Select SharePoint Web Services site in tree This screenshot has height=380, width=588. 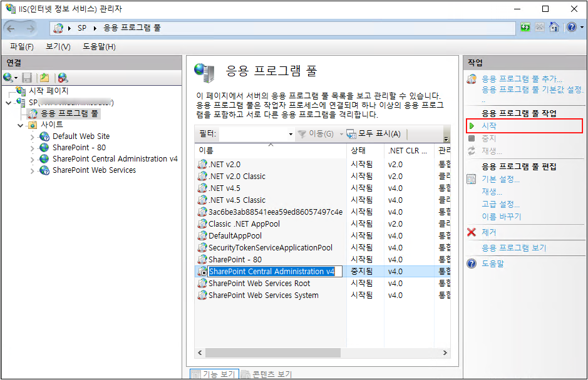point(94,170)
